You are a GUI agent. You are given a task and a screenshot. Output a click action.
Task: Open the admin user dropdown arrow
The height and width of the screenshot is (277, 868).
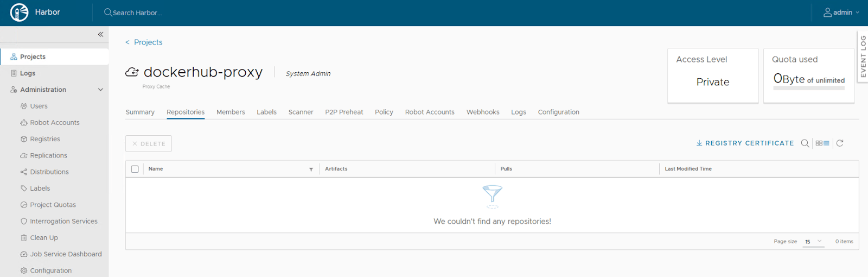(857, 12)
